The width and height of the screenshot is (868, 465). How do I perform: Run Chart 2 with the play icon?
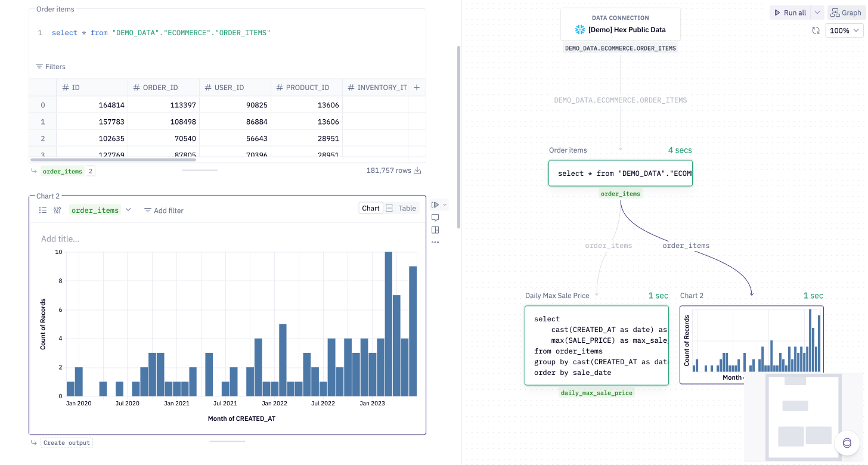(435, 204)
